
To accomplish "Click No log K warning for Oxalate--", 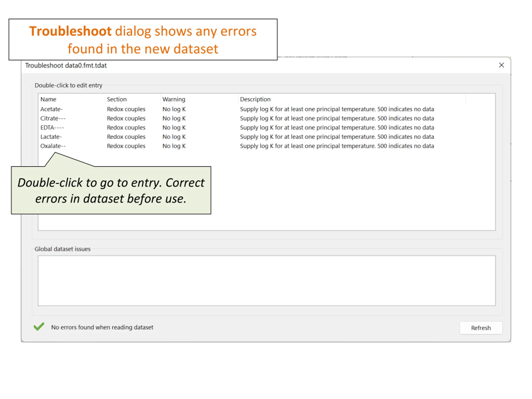I will tap(174, 146).
